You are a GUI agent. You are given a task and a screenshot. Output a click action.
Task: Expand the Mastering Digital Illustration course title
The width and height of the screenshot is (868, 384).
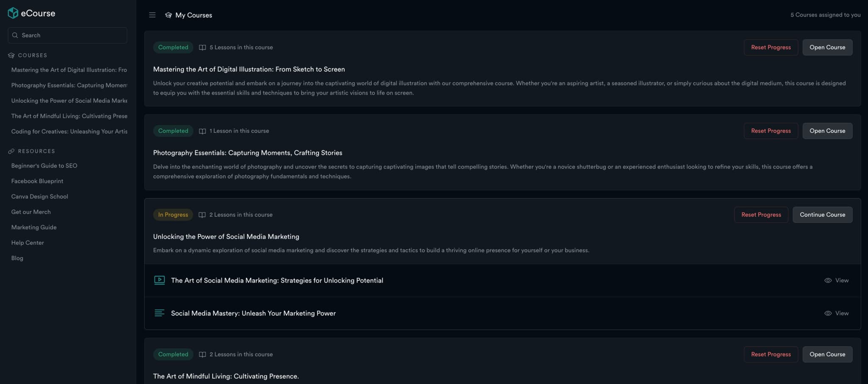click(249, 69)
